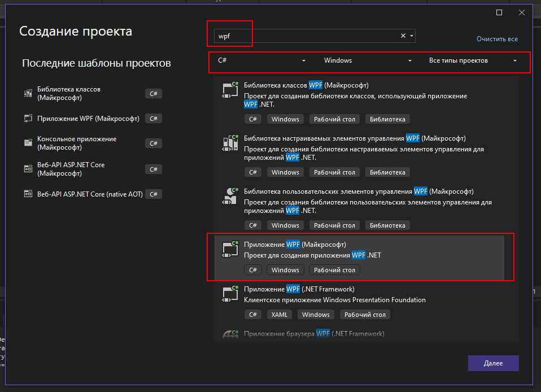Click the WPF User Control Library icon
The width and height of the screenshot is (541, 392).
point(229,197)
